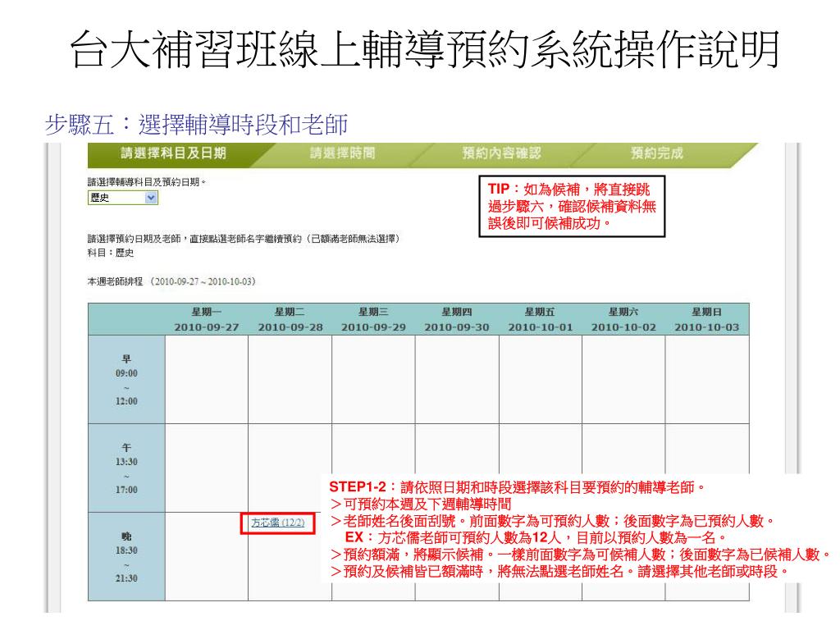This screenshot has height=630, width=840.
Task: Click teacher link 方芯儒 (12/2)
Action: (x=277, y=523)
